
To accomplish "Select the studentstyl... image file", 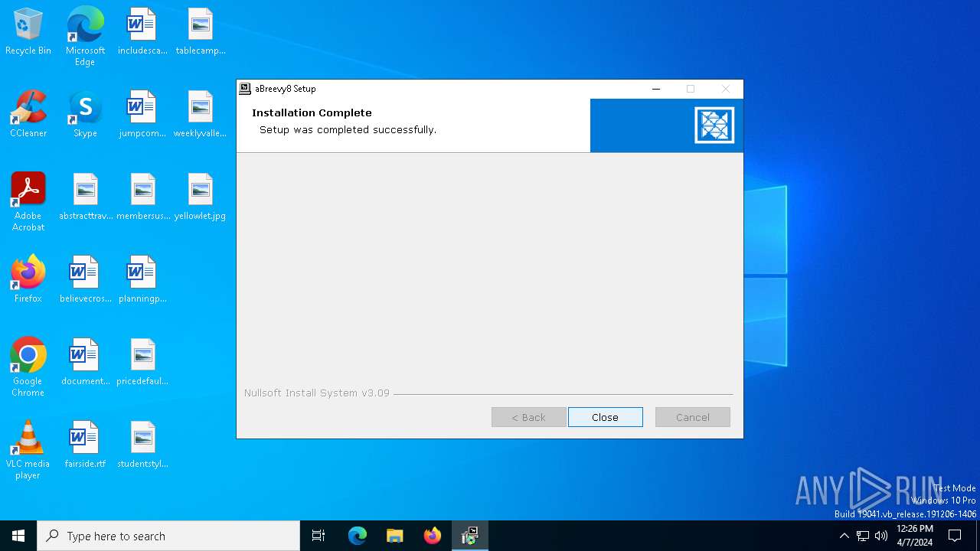I will (x=142, y=445).
